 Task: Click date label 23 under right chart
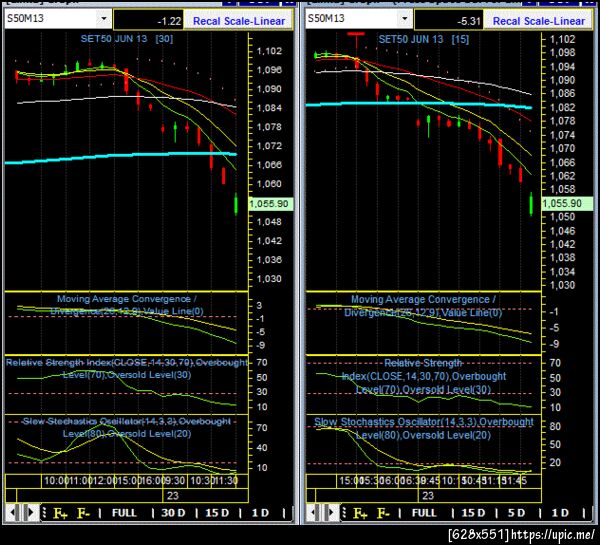click(x=428, y=496)
